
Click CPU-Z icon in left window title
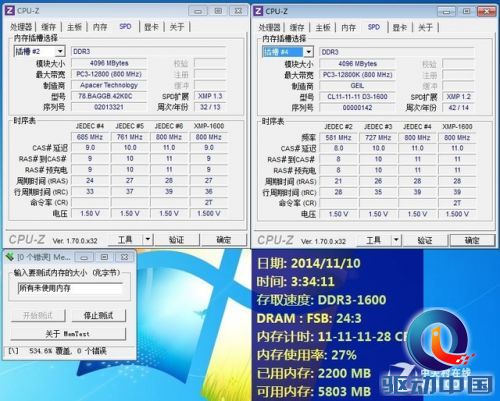pos(10,11)
